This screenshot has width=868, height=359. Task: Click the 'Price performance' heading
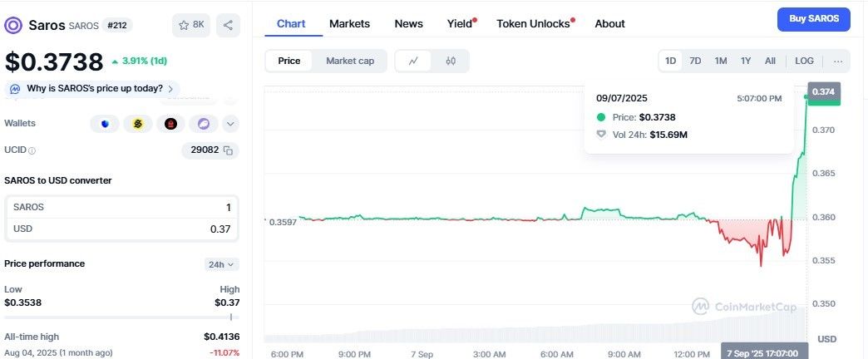coord(44,264)
